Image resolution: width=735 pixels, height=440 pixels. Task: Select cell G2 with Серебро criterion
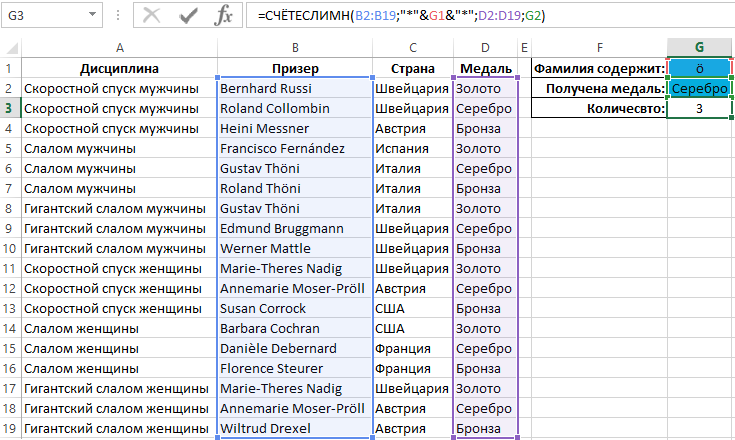tap(699, 88)
